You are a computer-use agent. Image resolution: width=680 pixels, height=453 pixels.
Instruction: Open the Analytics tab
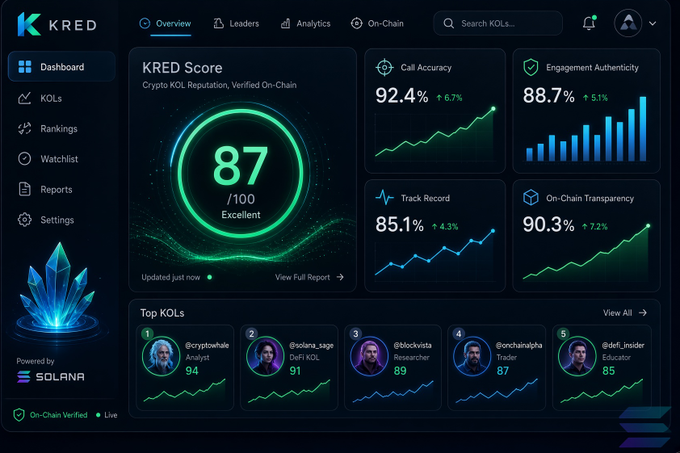tap(305, 23)
